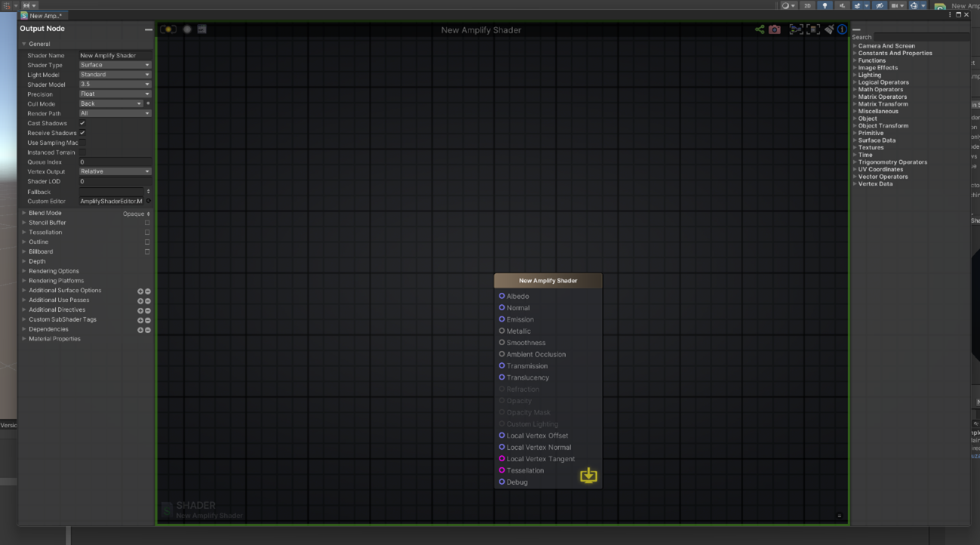Enable Billboard checkbox

pyautogui.click(x=147, y=251)
